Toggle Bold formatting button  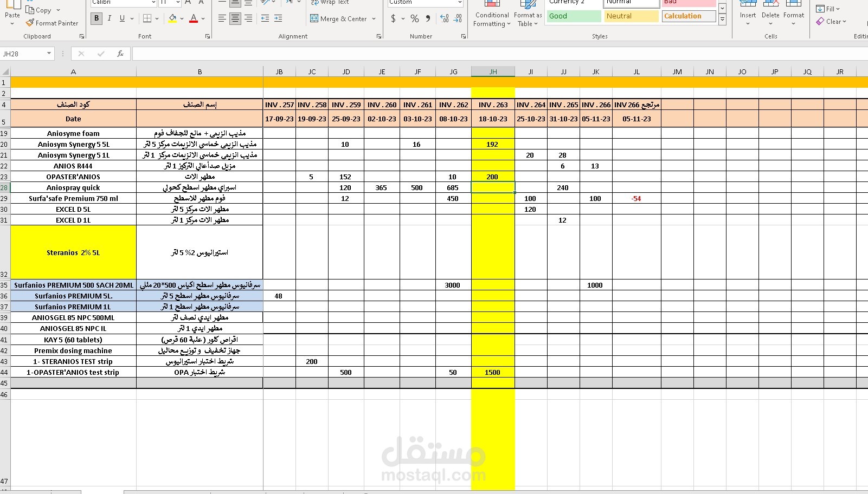[x=97, y=18]
